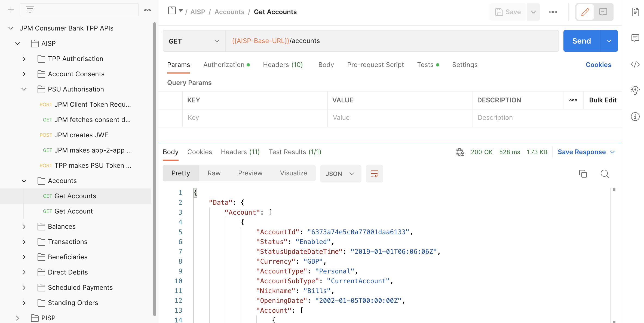
Task: Click the PISP folder icon
Action: click(x=35, y=318)
